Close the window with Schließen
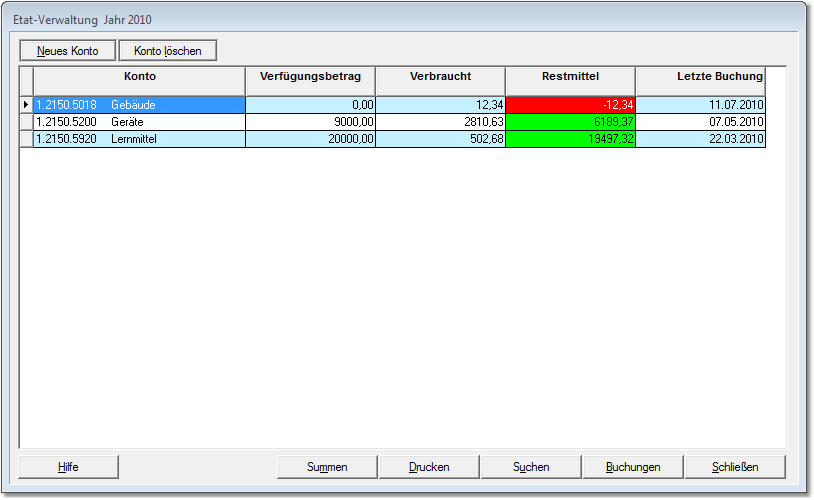Image resolution: width=814 pixels, height=500 pixels. point(735,466)
